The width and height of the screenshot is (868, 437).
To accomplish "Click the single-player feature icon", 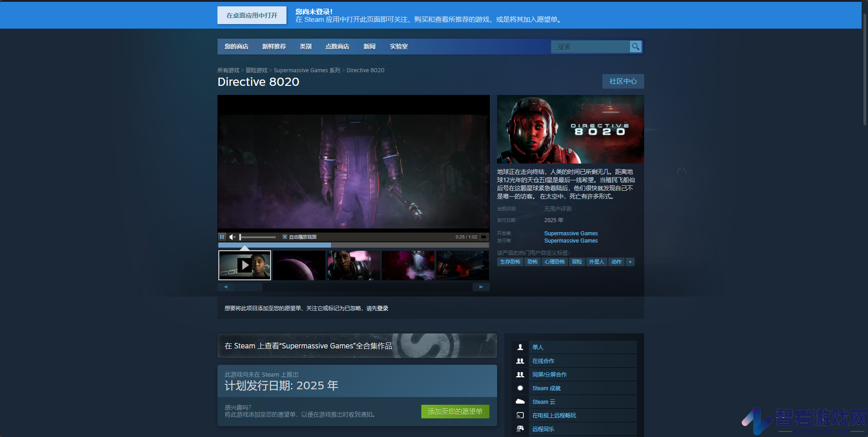I will pyautogui.click(x=520, y=347).
